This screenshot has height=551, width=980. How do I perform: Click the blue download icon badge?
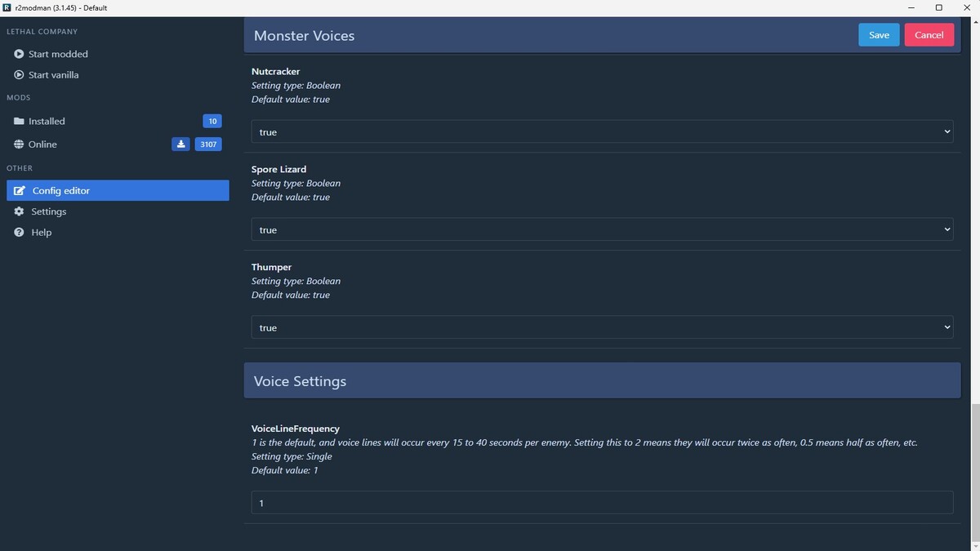(x=180, y=144)
